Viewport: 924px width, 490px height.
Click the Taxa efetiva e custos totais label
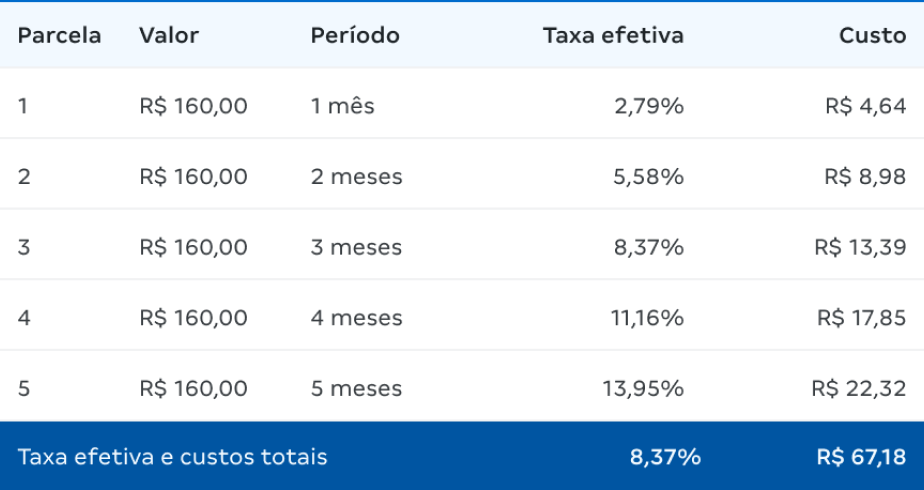(x=172, y=458)
